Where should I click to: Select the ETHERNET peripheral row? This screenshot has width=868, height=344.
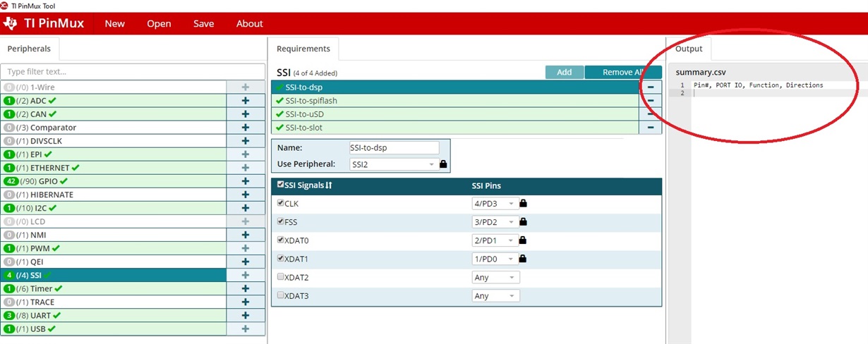(x=114, y=168)
